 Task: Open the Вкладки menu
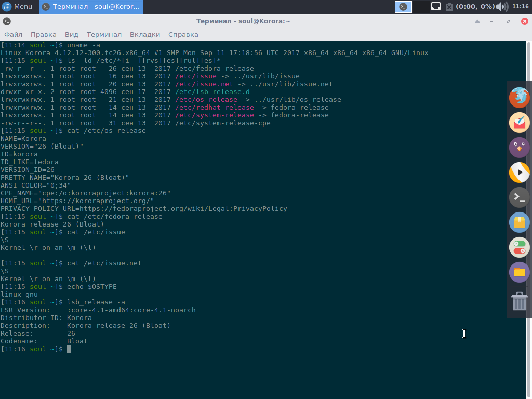tap(145, 35)
